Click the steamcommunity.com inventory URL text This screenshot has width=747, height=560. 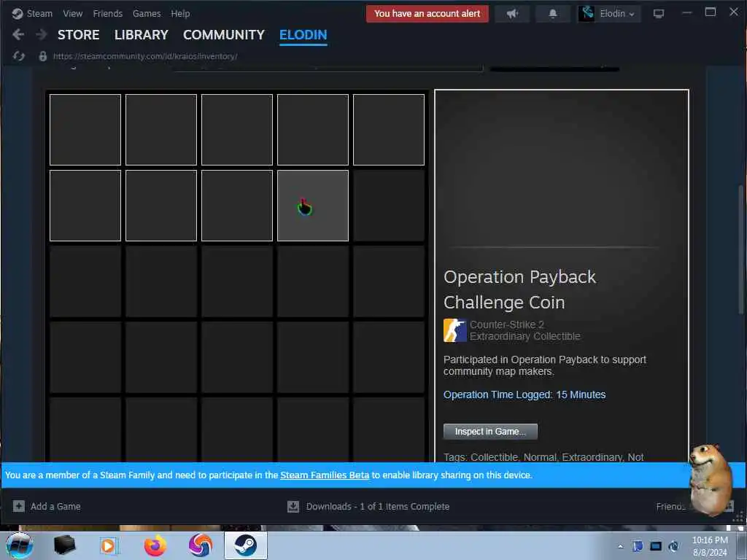point(145,56)
